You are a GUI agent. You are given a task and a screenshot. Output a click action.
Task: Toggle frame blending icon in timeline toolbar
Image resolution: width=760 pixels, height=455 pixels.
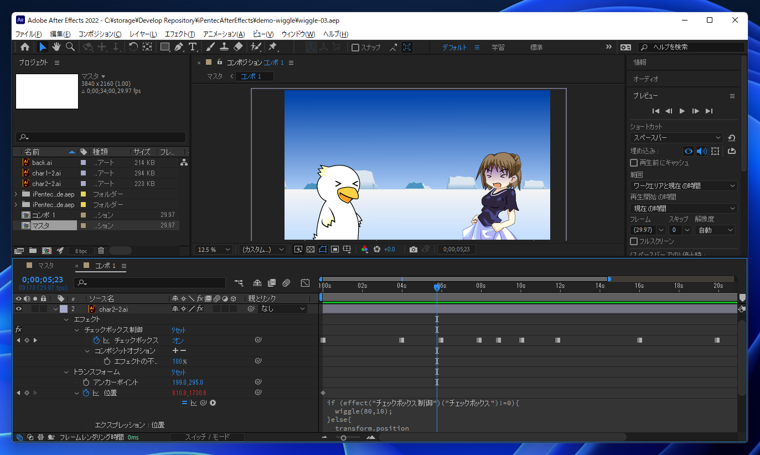pos(271,283)
